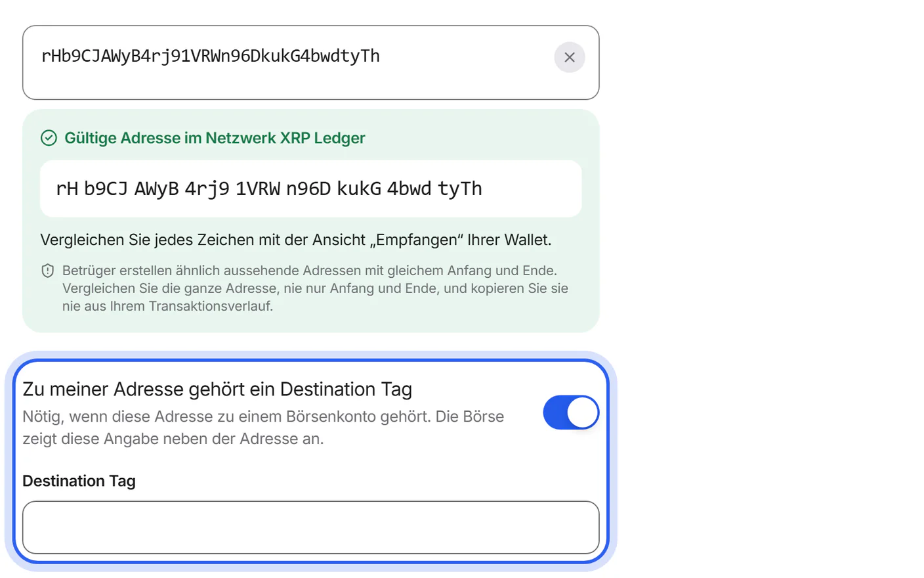Click the address input containing rHb9CJAWyB4rj91VRWn96DkukG4bwdtyTh
The width and height of the screenshot is (924, 578).
point(310,62)
